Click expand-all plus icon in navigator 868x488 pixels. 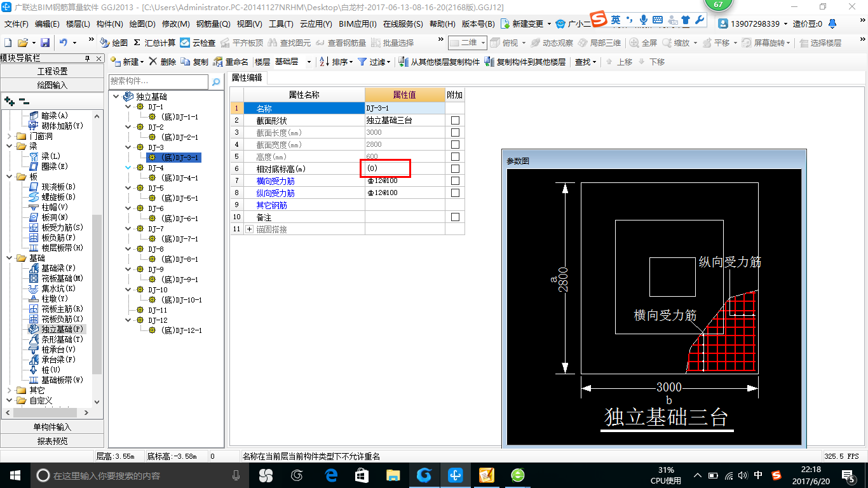click(x=9, y=100)
